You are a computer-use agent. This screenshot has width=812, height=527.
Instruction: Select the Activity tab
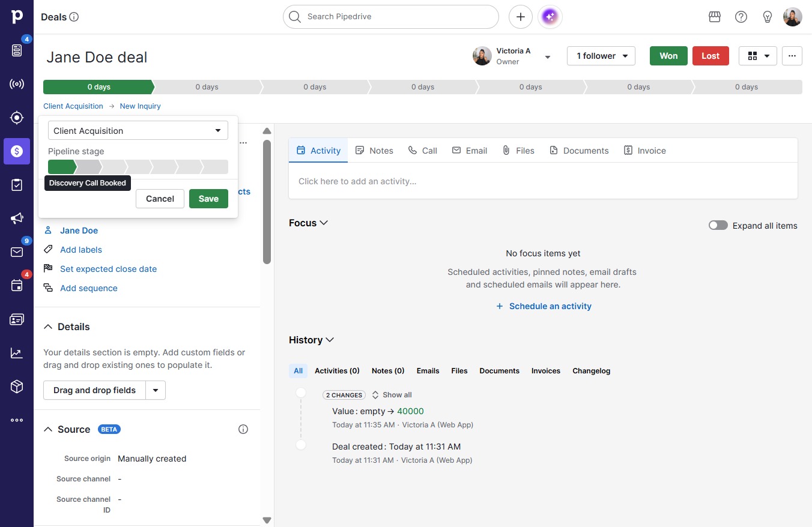click(319, 150)
